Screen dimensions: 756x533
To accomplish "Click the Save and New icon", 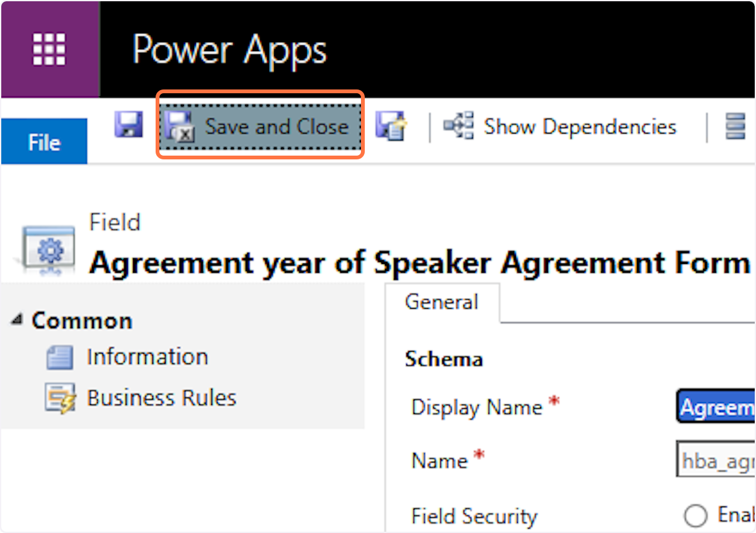I will click(x=391, y=126).
